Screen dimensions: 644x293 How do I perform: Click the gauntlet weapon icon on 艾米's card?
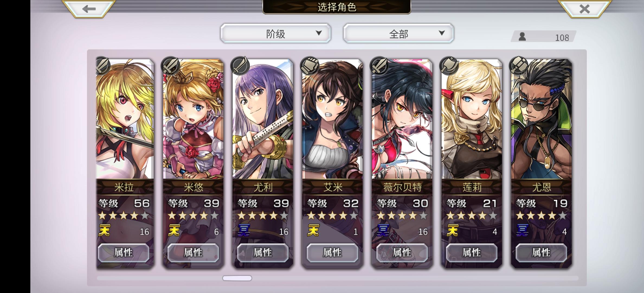click(309, 65)
